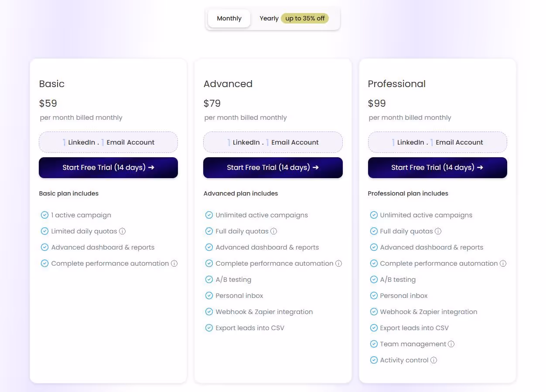
Task: Open the Activity control info tooltip
Action: (433, 360)
